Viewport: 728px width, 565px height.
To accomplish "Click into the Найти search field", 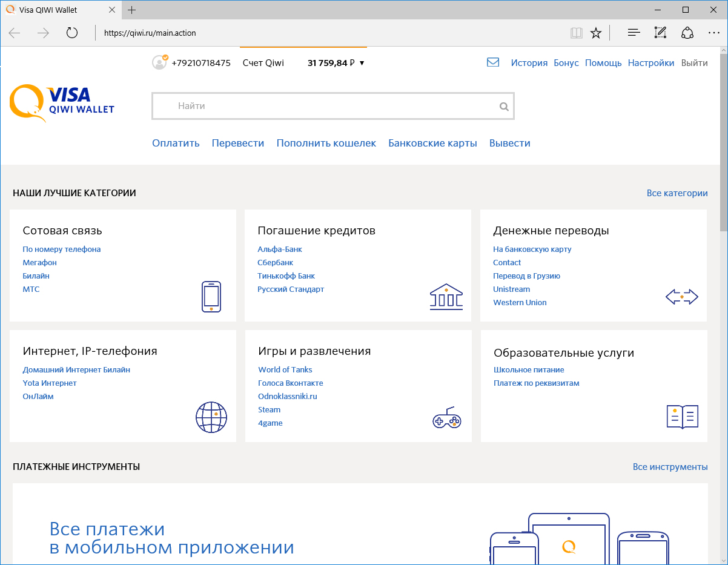I will point(333,106).
